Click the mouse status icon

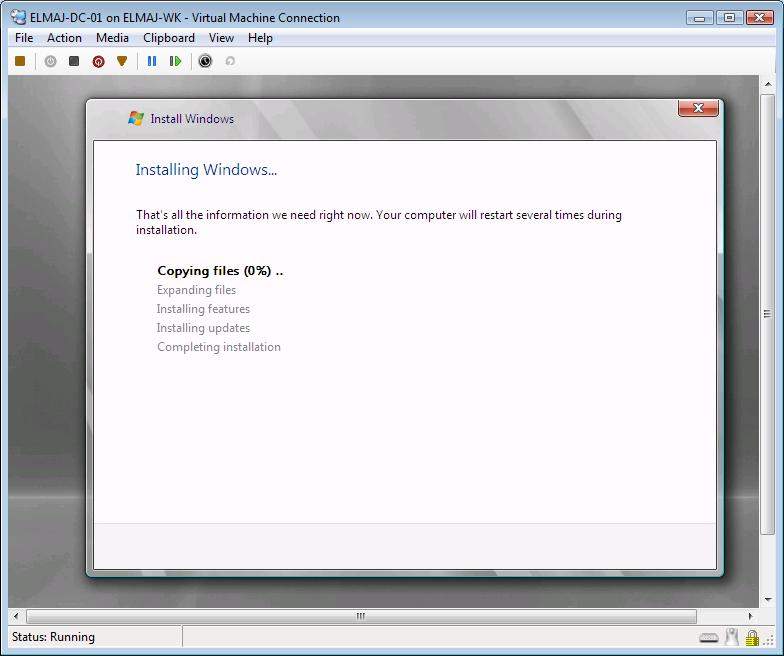pyautogui.click(x=731, y=637)
